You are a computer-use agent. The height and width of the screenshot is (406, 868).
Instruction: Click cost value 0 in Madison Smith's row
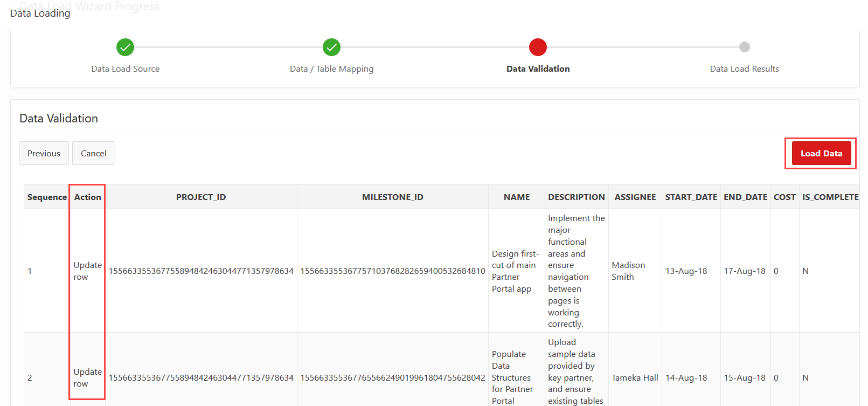(776, 271)
